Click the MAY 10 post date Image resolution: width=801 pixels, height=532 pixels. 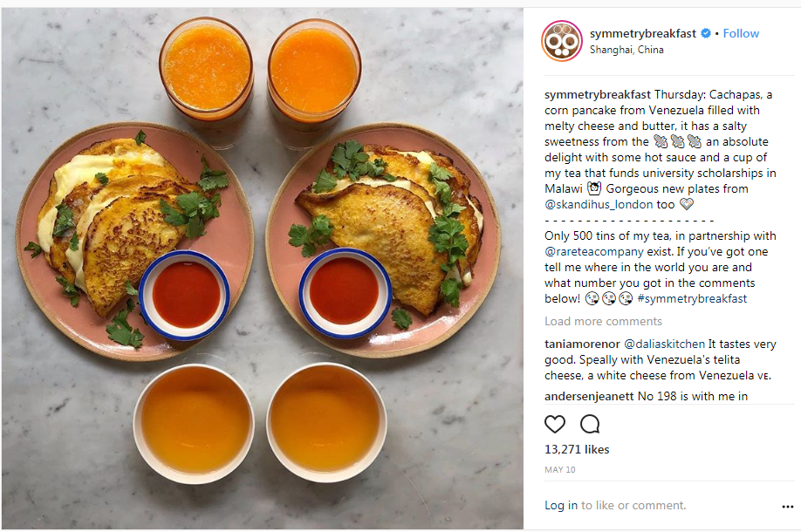point(560,470)
